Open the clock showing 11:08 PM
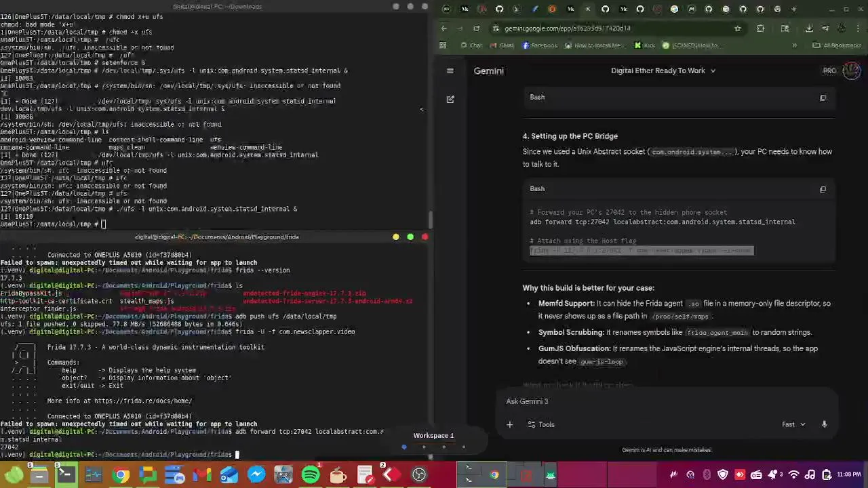 (850, 474)
